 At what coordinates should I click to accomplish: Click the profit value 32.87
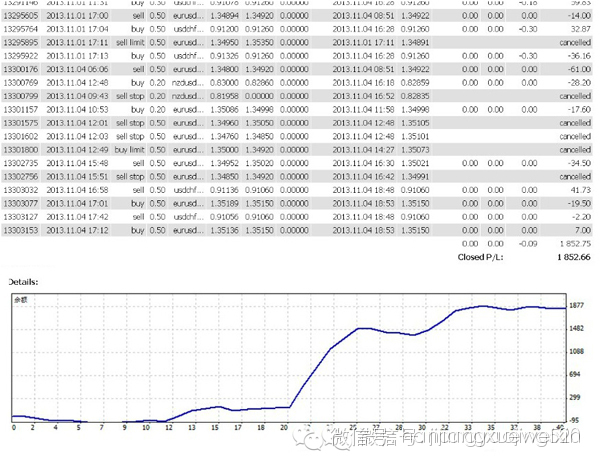tap(580, 29)
